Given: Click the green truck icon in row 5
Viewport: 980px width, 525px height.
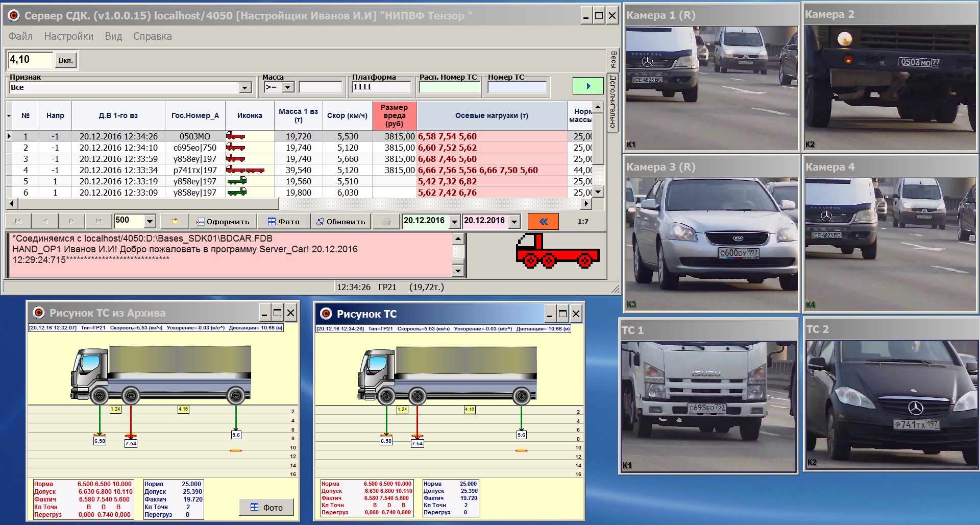Looking at the screenshot, I should coord(237,181).
